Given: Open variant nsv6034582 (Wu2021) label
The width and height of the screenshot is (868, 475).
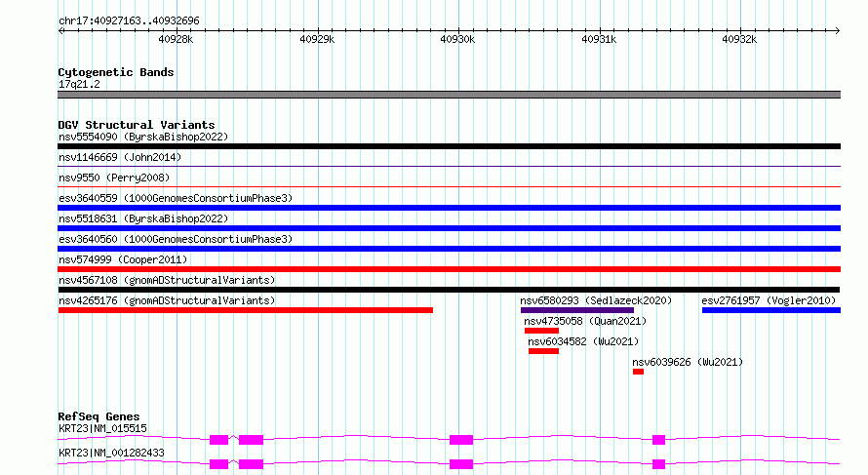Looking at the screenshot, I should coord(583,341).
